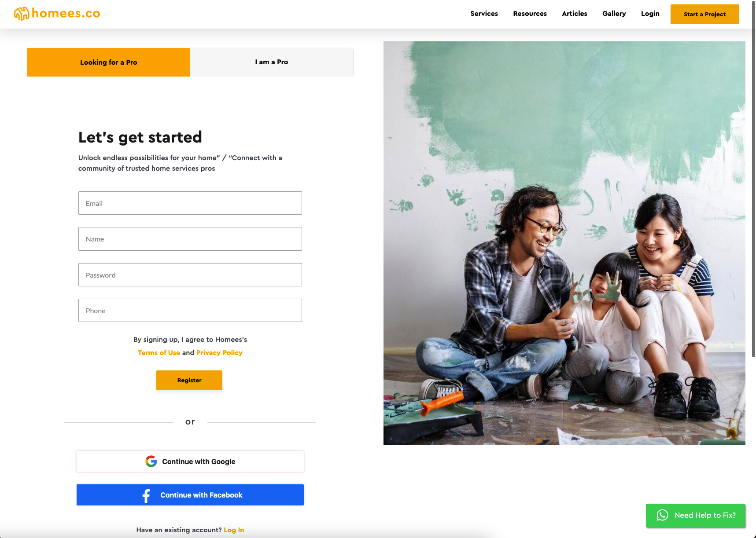Click the Login nav link
Viewport: 756px width, 538px height.
pos(650,14)
